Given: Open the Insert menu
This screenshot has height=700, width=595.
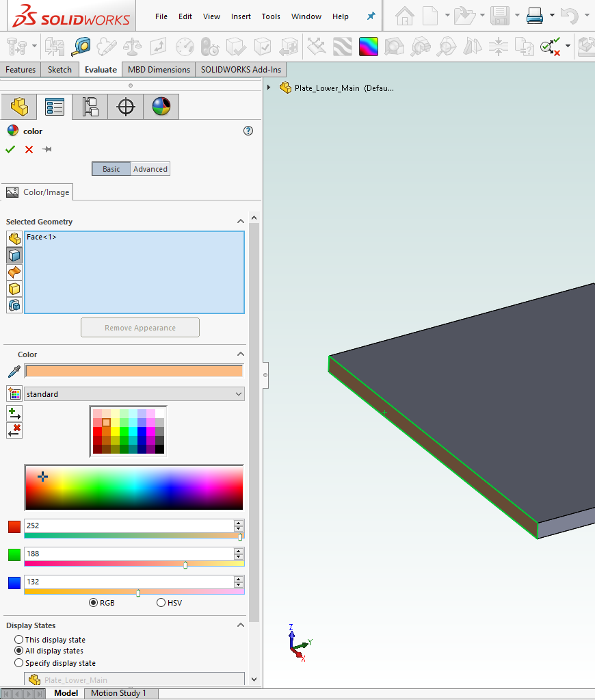Looking at the screenshot, I should pyautogui.click(x=241, y=16).
